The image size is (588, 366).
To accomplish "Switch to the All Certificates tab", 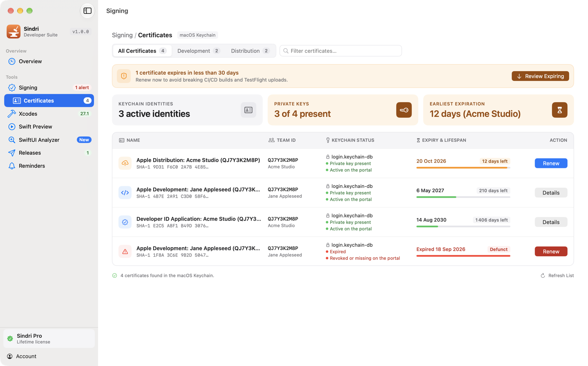I will [x=142, y=51].
